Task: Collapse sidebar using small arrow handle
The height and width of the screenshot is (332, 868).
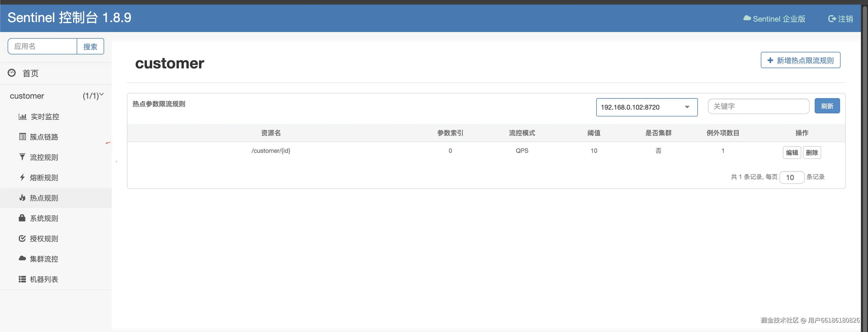Action: click(117, 162)
